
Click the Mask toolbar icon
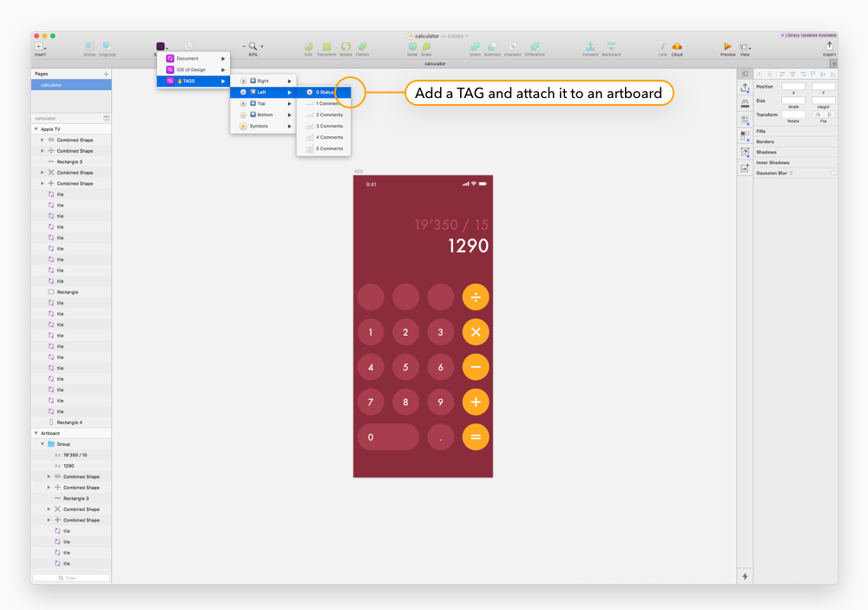(x=412, y=47)
